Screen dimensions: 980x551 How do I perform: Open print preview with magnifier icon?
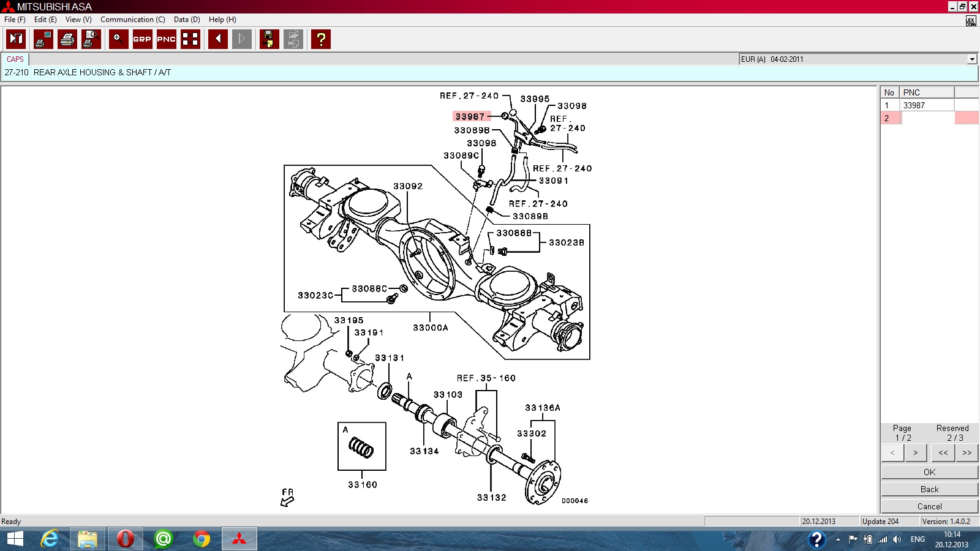coord(91,39)
